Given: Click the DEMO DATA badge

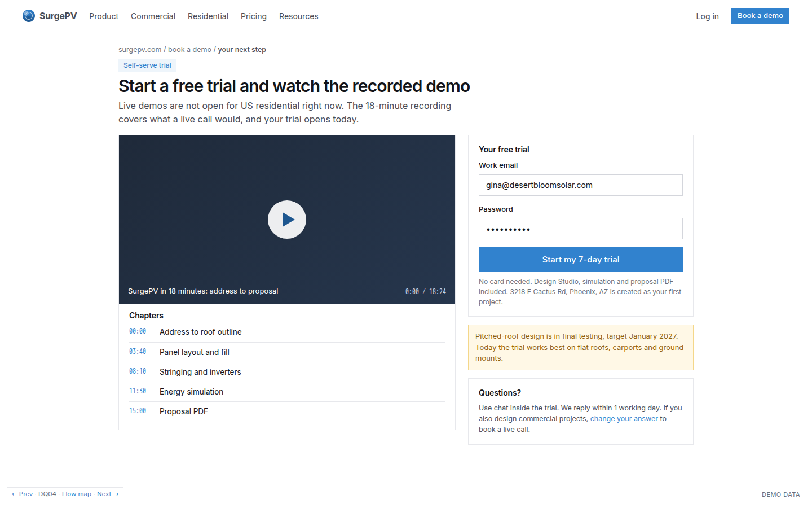Looking at the screenshot, I should click(780, 494).
